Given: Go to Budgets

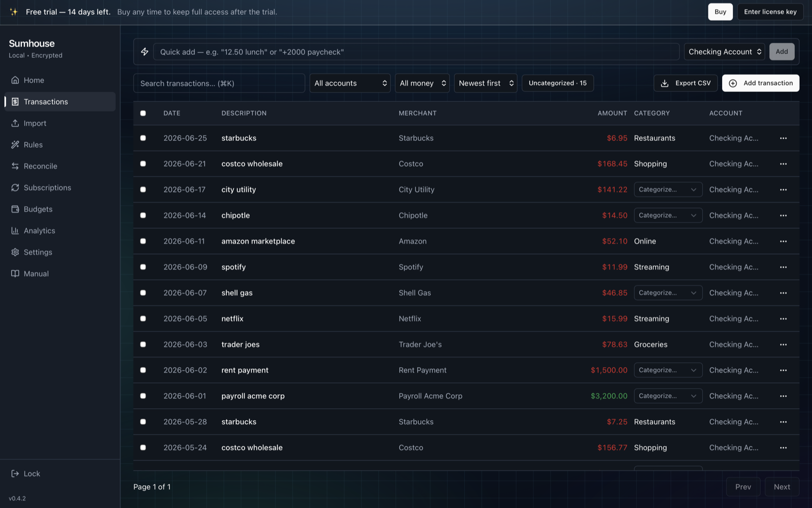Looking at the screenshot, I should (x=60, y=209).
